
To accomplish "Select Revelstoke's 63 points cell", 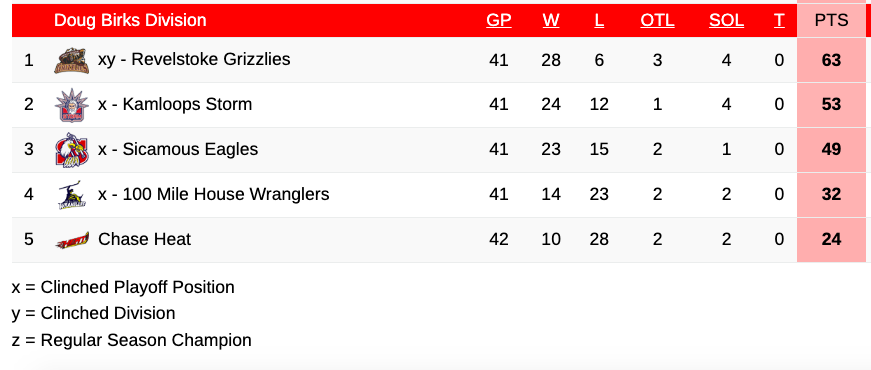I will pyautogui.click(x=832, y=60).
